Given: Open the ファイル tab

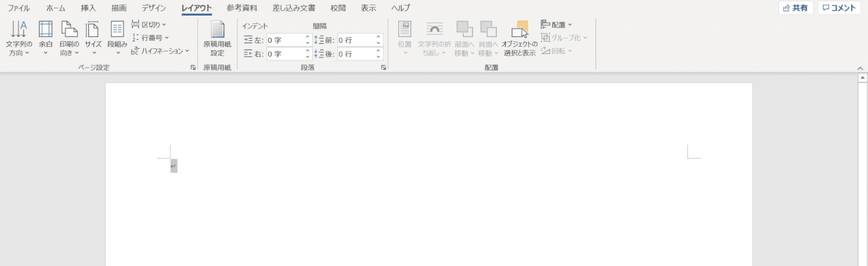Looking at the screenshot, I should click(x=18, y=8).
